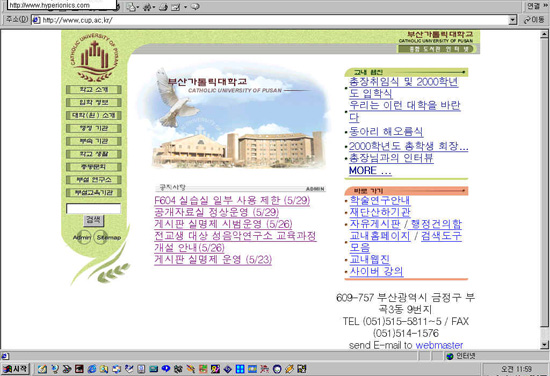The image size is (550, 376).
Task: Open 사이버 강의 link
Action: 376,271
